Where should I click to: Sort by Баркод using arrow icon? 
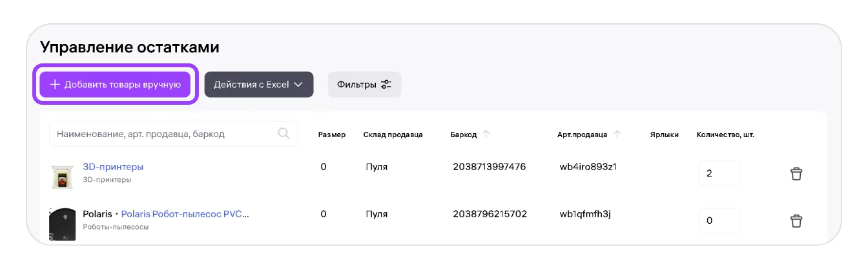click(x=486, y=134)
